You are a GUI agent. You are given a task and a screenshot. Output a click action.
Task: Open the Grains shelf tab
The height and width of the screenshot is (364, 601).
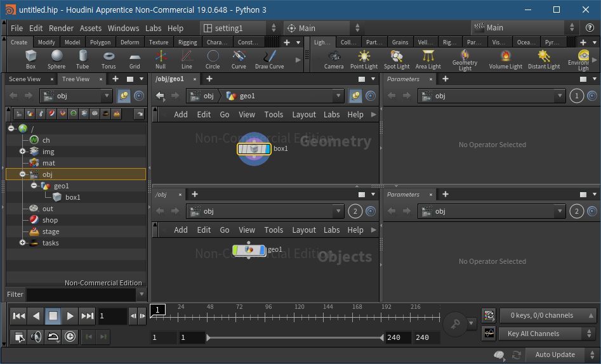point(400,42)
